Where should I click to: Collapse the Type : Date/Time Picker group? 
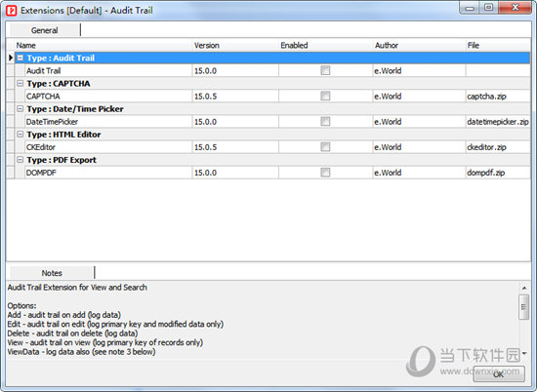[21, 109]
